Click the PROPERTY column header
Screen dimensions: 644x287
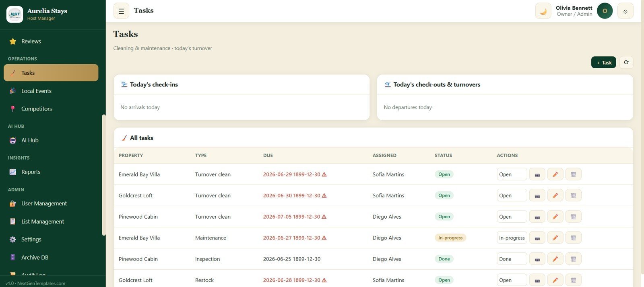(131, 156)
